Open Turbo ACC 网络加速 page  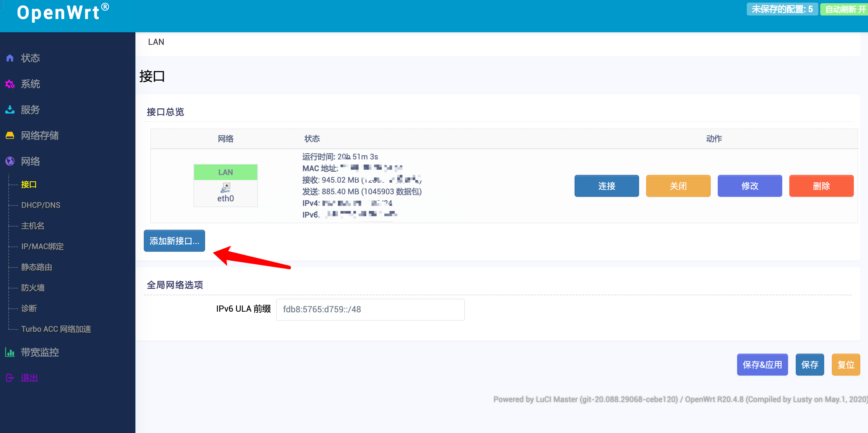point(56,329)
